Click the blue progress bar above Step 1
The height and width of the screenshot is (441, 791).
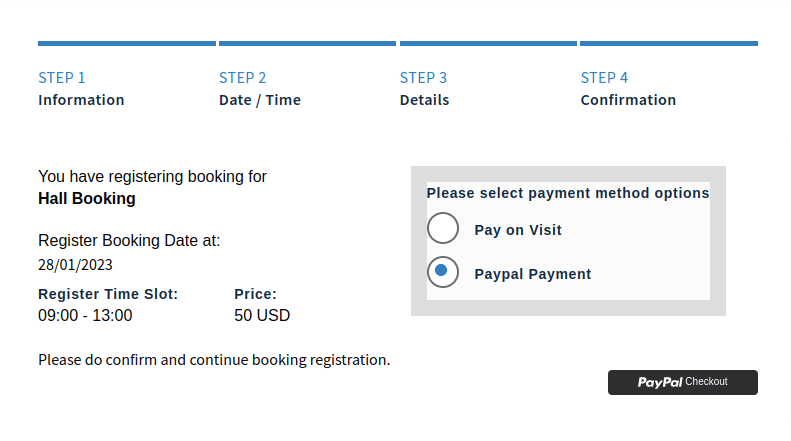coord(127,43)
